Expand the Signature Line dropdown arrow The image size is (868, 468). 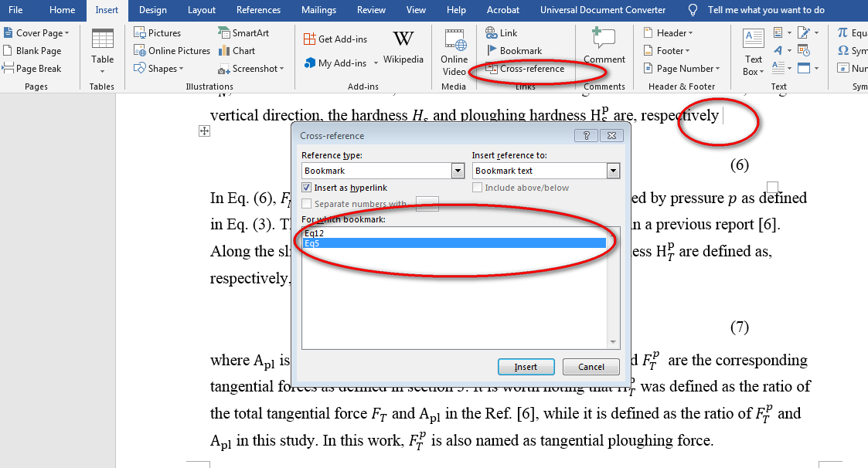816,33
